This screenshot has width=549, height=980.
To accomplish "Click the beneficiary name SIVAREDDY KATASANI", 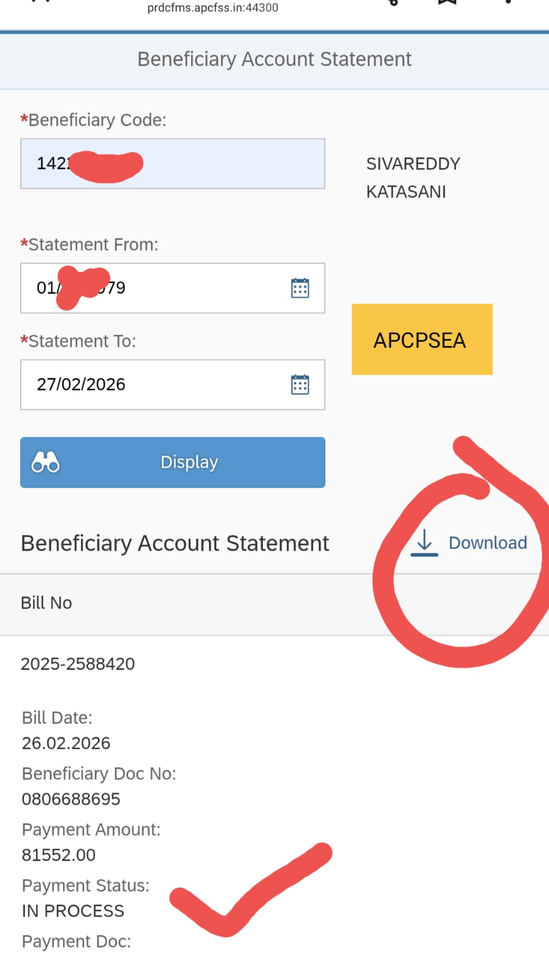I will coord(412,178).
